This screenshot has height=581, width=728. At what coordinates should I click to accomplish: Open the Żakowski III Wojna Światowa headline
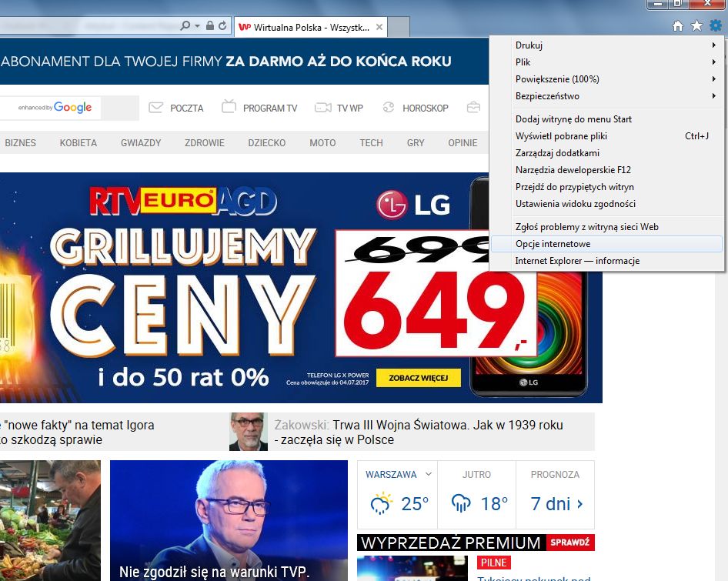[x=419, y=432]
